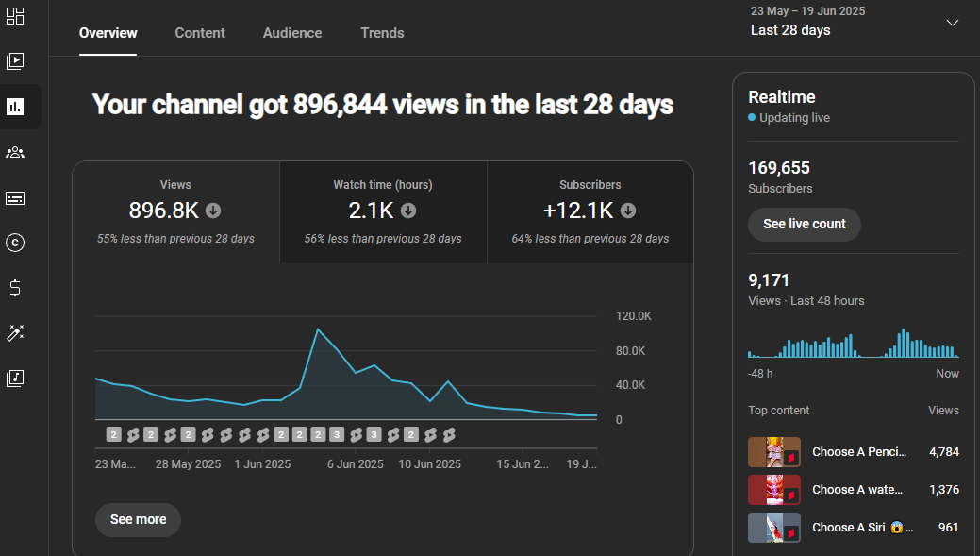This screenshot has width=980, height=556.
Task: Click the leftmost video marker under the chart
Action: (114, 435)
